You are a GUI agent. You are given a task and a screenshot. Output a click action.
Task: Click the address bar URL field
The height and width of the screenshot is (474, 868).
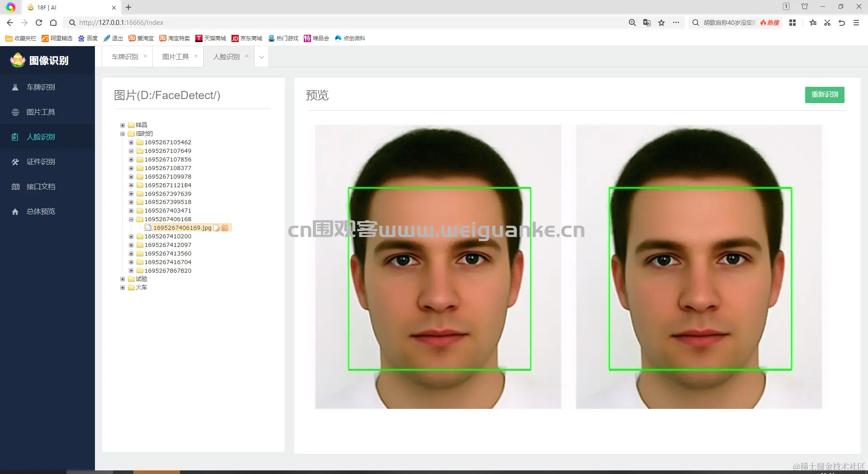344,23
